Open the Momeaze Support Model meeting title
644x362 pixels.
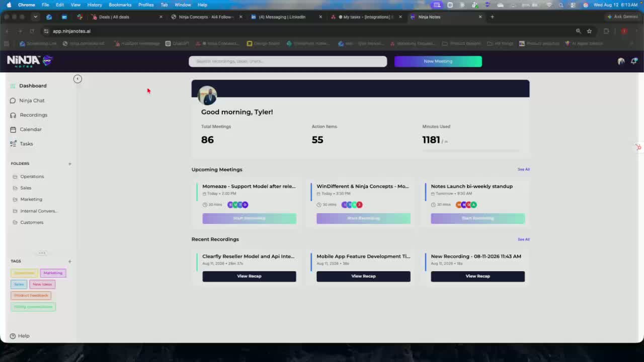coord(249,187)
